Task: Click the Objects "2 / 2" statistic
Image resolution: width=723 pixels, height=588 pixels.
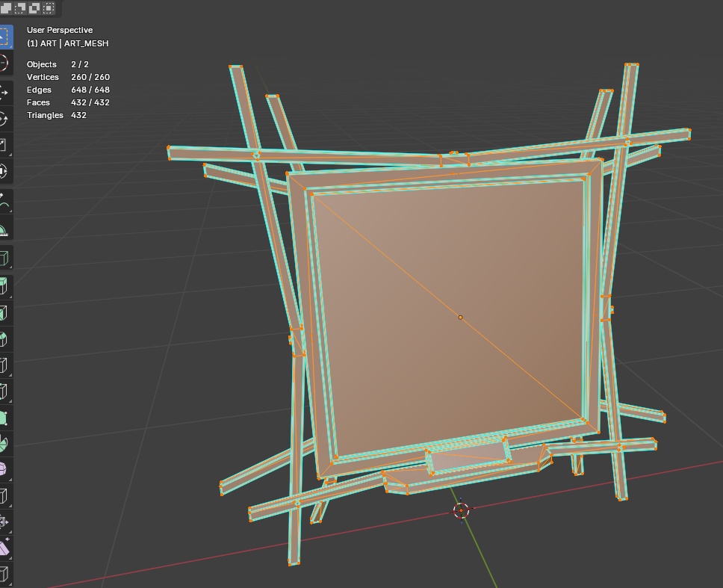Action: (x=80, y=64)
